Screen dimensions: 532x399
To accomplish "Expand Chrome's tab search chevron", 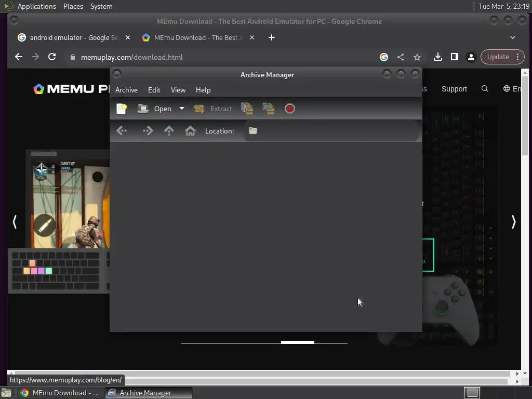I will [513, 37].
